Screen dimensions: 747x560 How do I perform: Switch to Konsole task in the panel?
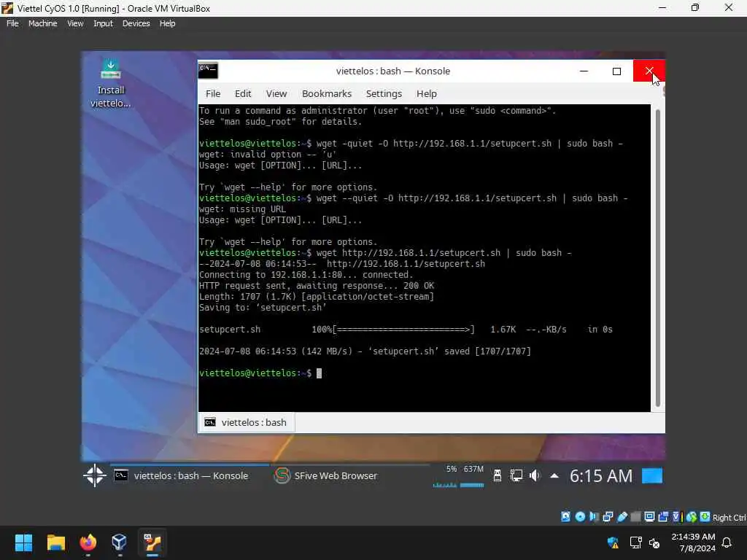coord(190,475)
